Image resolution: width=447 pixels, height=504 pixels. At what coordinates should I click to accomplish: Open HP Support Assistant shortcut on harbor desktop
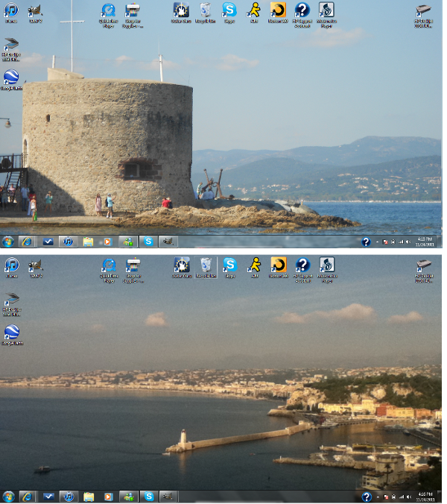click(302, 271)
